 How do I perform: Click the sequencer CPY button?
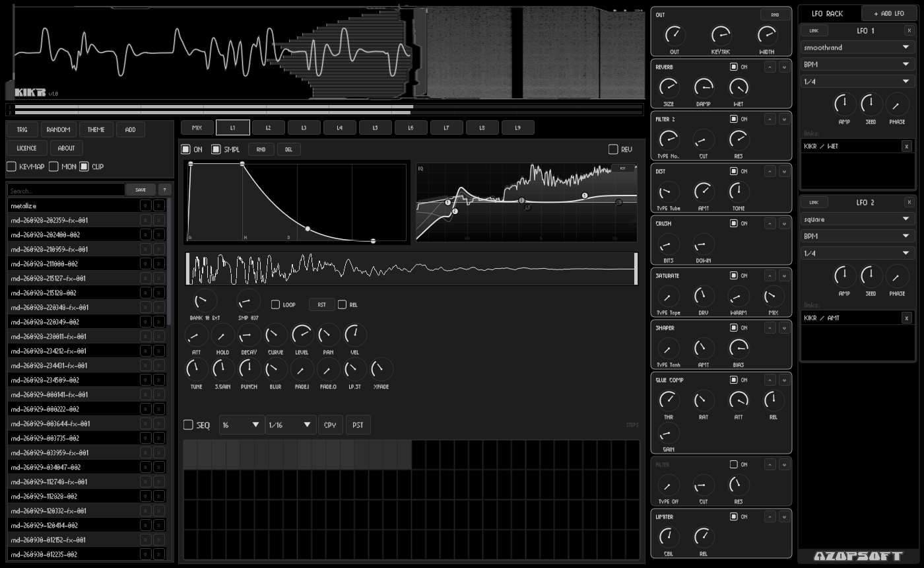330,425
